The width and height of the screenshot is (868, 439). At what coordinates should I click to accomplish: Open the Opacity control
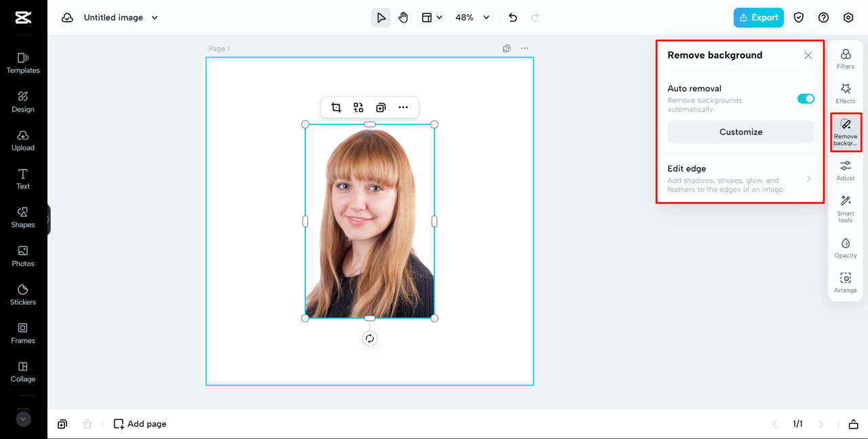[845, 247]
